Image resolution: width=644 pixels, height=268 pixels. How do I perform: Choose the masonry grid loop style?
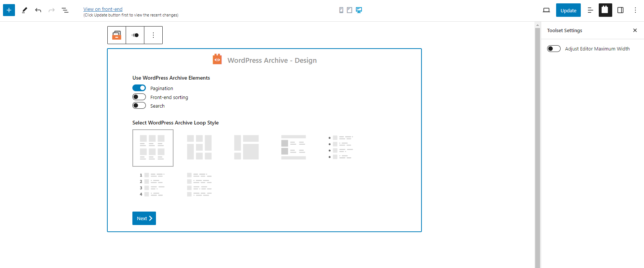coord(199,147)
